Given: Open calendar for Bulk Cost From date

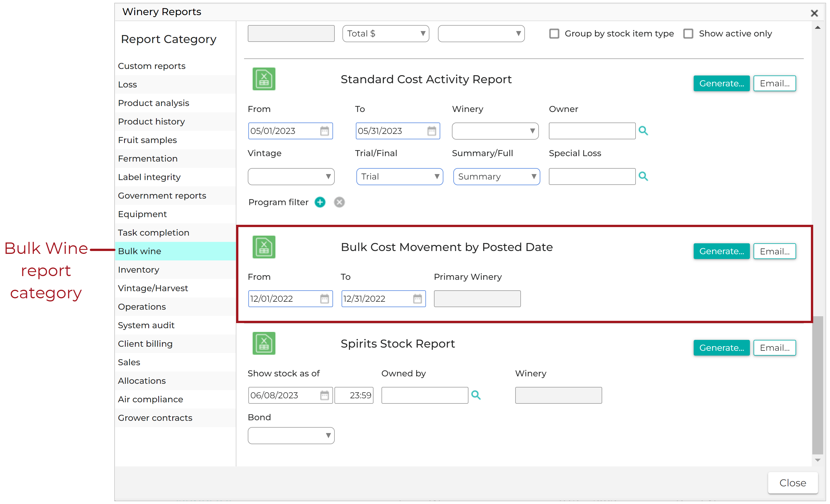Looking at the screenshot, I should (324, 299).
